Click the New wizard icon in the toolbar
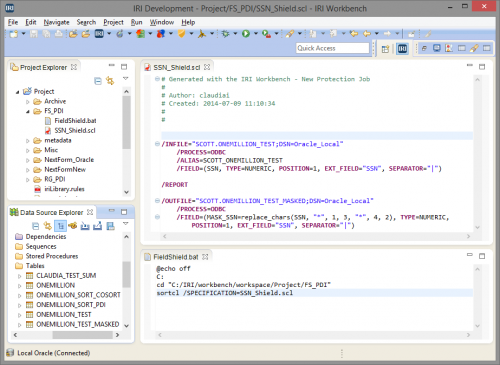The image size is (500, 365). pyautogui.click(x=14, y=34)
